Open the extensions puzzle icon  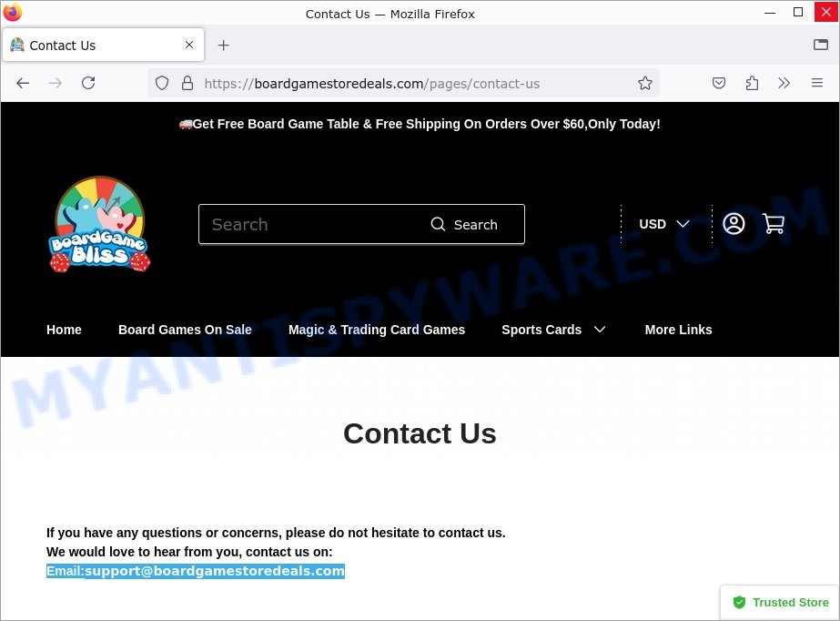click(752, 83)
